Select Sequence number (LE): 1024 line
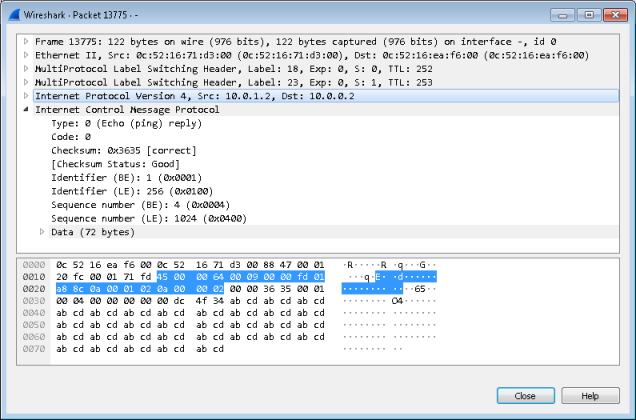 (x=149, y=218)
